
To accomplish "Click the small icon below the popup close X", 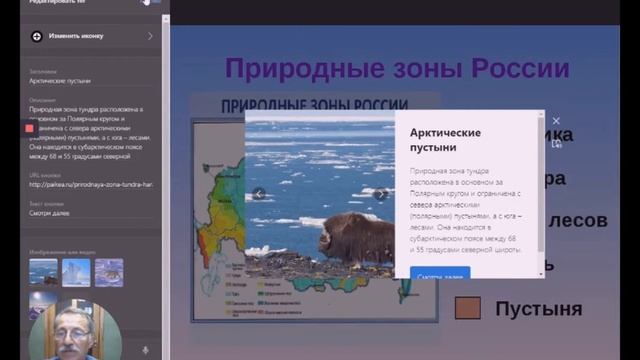I will click(557, 144).
